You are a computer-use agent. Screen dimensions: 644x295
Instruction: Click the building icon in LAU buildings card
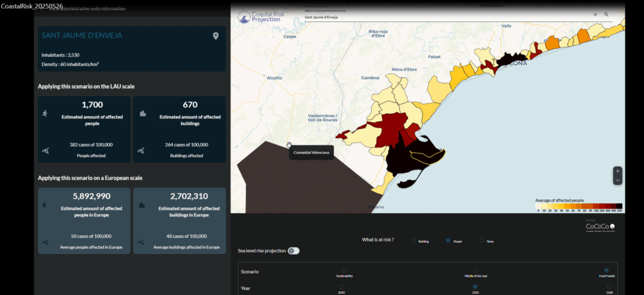[x=143, y=113]
